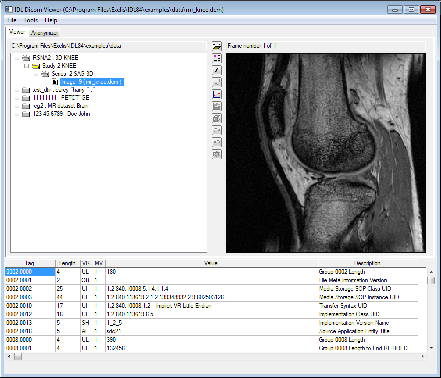
Task: Click the bottom-most grayed toolbar icon
Action: 217,154
